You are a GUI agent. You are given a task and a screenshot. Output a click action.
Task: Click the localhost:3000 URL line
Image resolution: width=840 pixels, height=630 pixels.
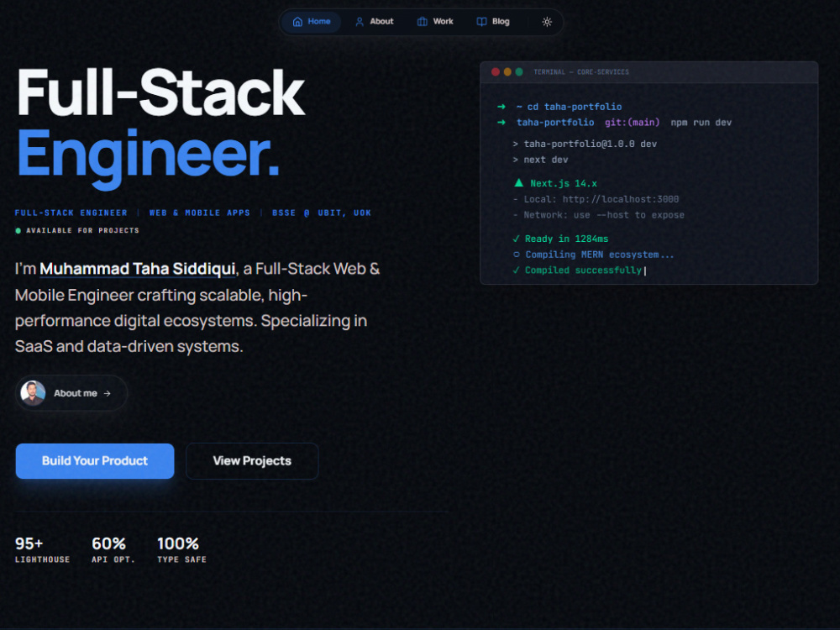point(596,199)
